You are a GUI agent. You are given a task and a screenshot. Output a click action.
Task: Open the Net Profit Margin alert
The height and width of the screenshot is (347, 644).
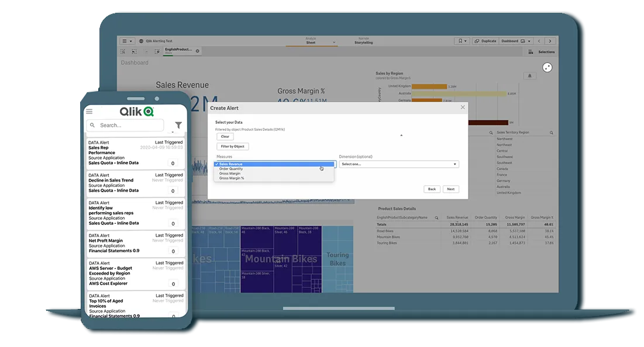pyautogui.click(x=136, y=244)
